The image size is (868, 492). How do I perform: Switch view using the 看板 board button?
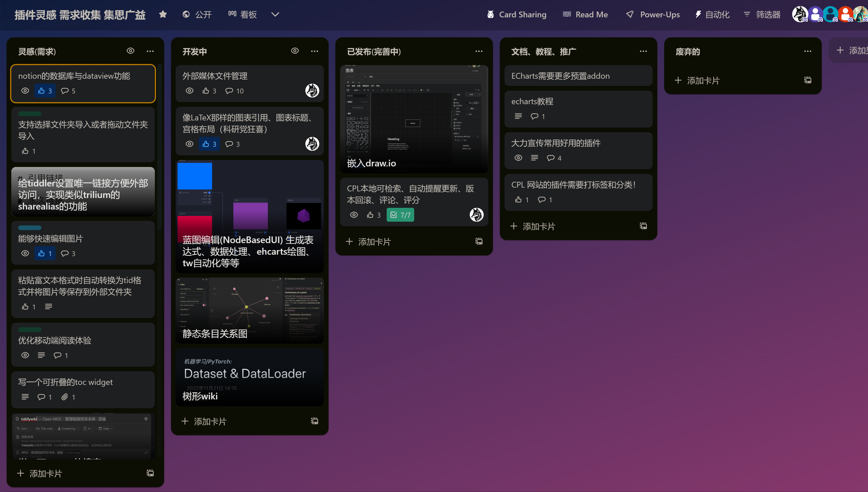(243, 14)
